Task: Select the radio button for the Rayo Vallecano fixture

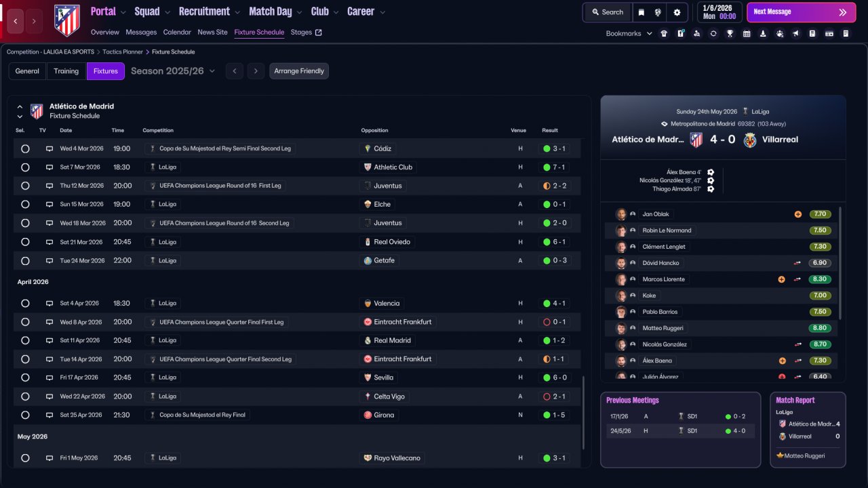Action: pyautogui.click(x=25, y=458)
